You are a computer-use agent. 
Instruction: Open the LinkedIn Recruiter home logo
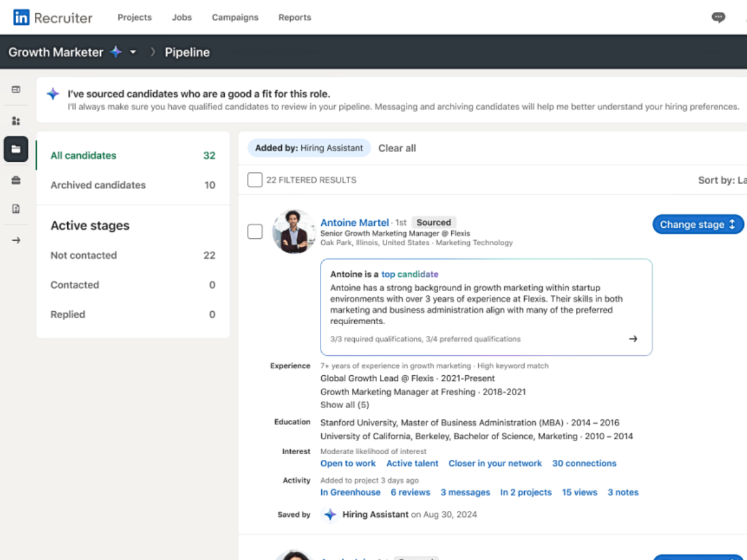[x=53, y=17]
